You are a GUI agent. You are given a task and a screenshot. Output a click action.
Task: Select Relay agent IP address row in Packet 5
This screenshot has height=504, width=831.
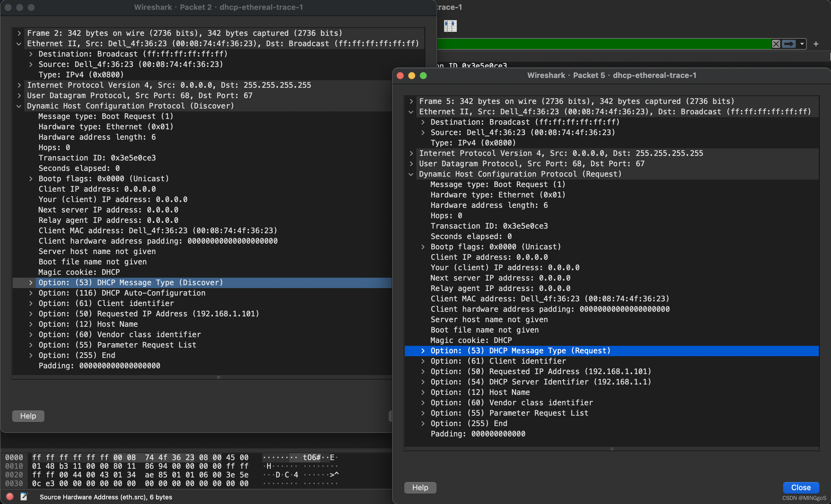[612, 288]
